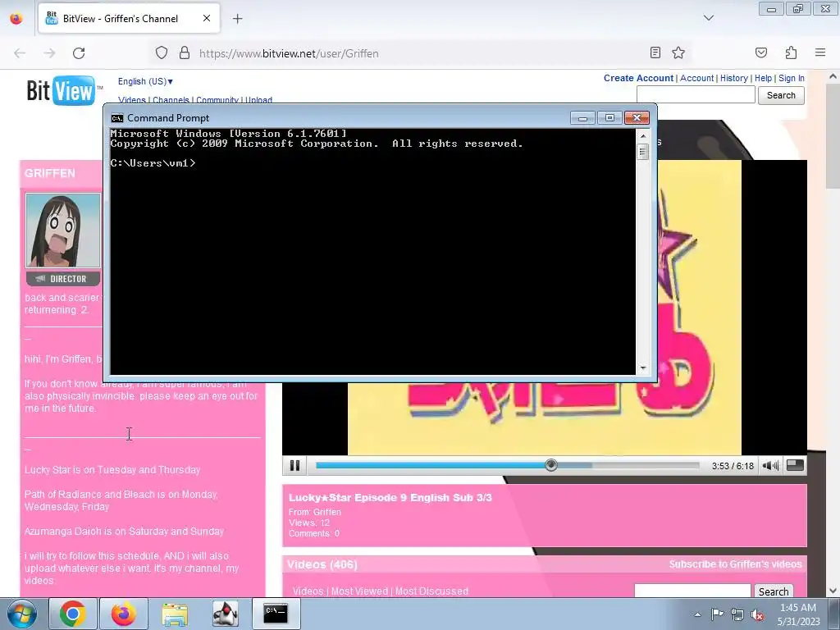Click the address bar URL

click(289, 53)
